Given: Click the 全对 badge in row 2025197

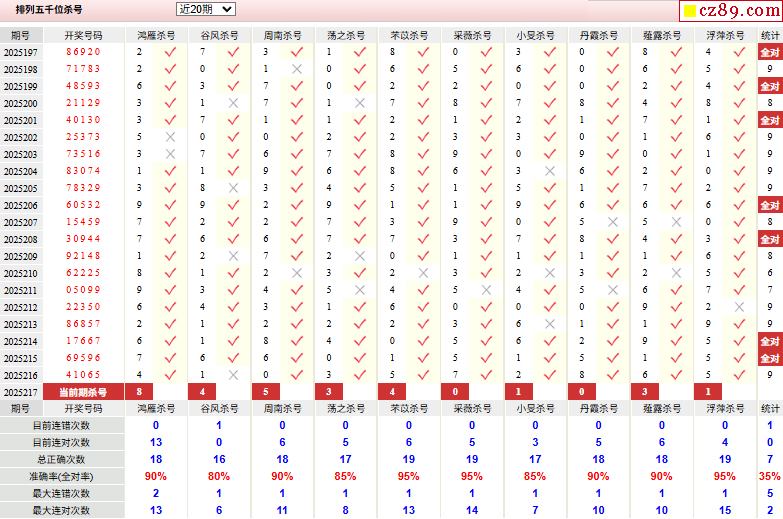Looking at the screenshot, I should tap(770, 52).
